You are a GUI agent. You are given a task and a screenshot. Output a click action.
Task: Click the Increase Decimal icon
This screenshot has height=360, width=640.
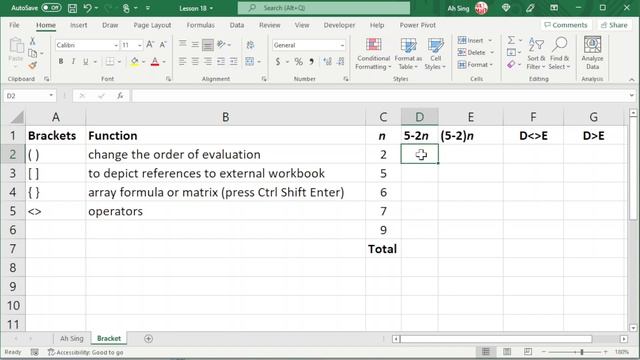pos(327,62)
